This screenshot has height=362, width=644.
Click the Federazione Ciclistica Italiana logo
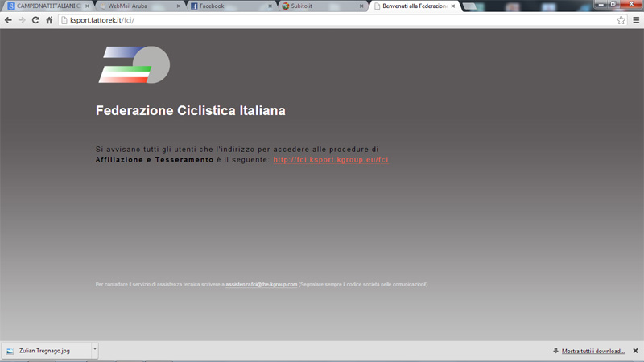pos(134,64)
